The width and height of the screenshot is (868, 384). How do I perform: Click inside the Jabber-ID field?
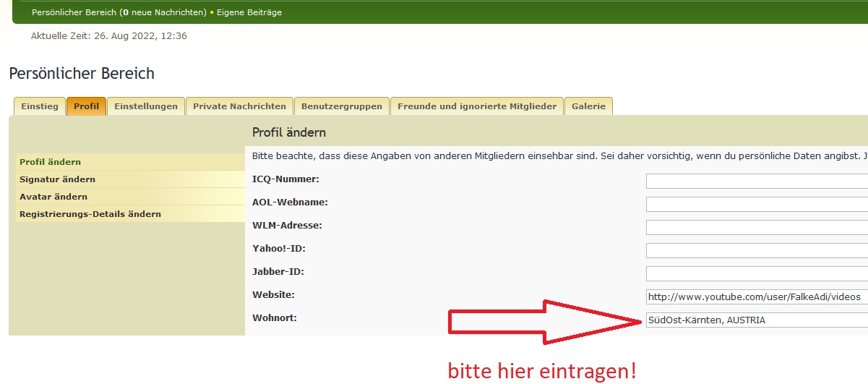(x=756, y=273)
